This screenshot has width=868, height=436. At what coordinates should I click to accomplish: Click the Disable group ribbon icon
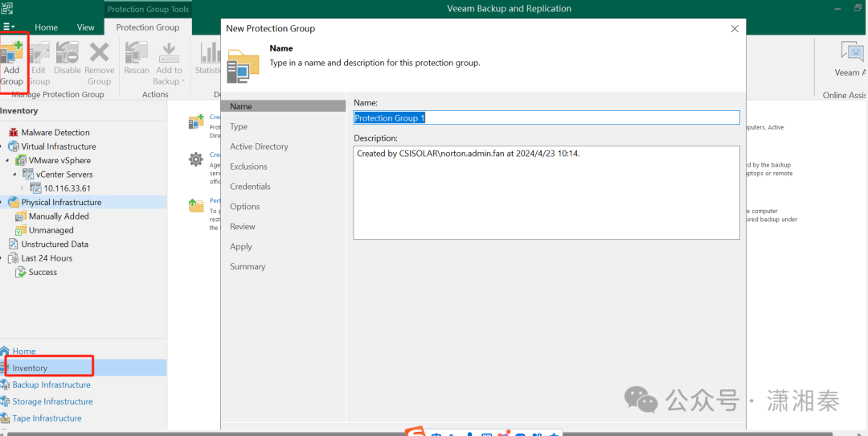pyautogui.click(x=67, y=52)
